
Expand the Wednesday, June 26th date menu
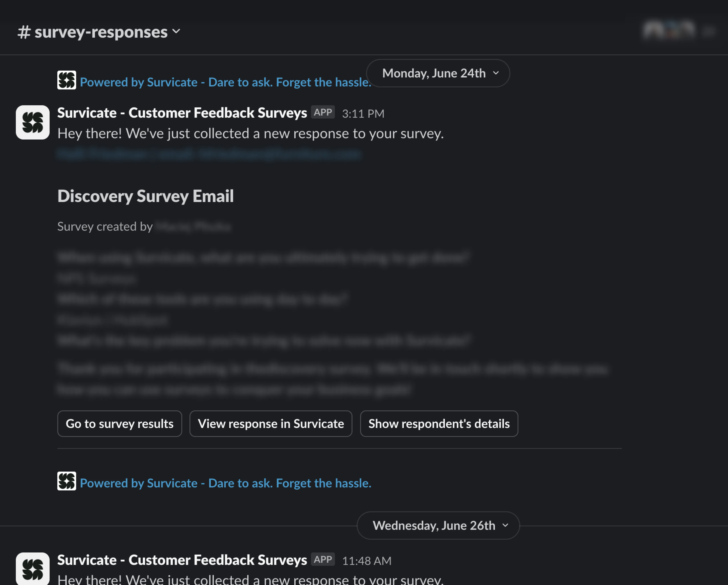(x=438, y=526)
